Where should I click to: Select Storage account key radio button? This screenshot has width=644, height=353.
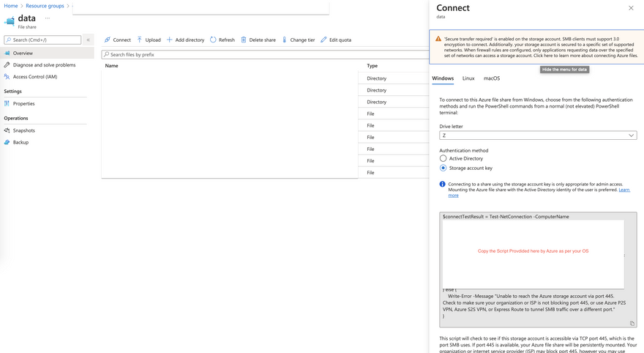pyautogui.click(x=443, y=168)
